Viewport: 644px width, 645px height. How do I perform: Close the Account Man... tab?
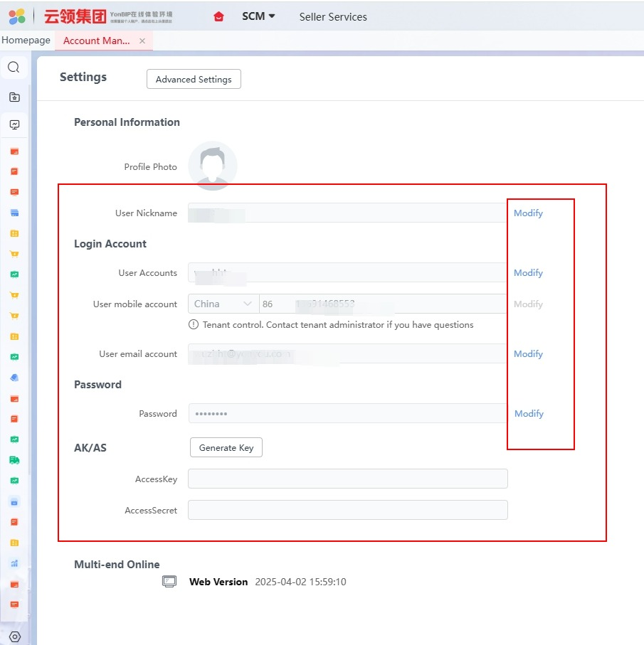142,41
